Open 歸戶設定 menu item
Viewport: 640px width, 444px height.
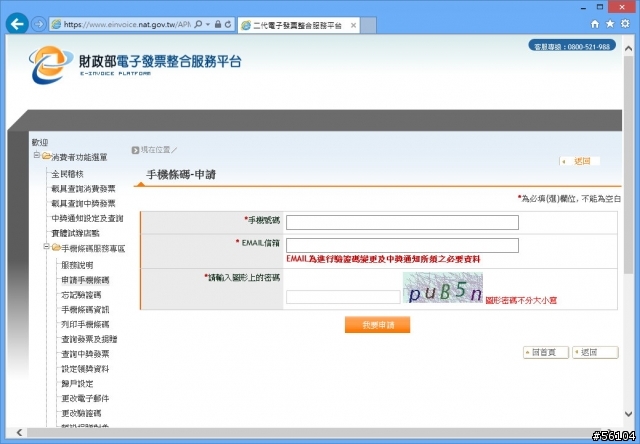77,384
